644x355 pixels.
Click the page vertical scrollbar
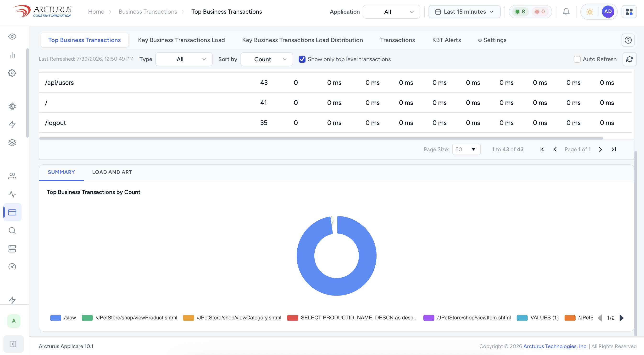point(635,243)
